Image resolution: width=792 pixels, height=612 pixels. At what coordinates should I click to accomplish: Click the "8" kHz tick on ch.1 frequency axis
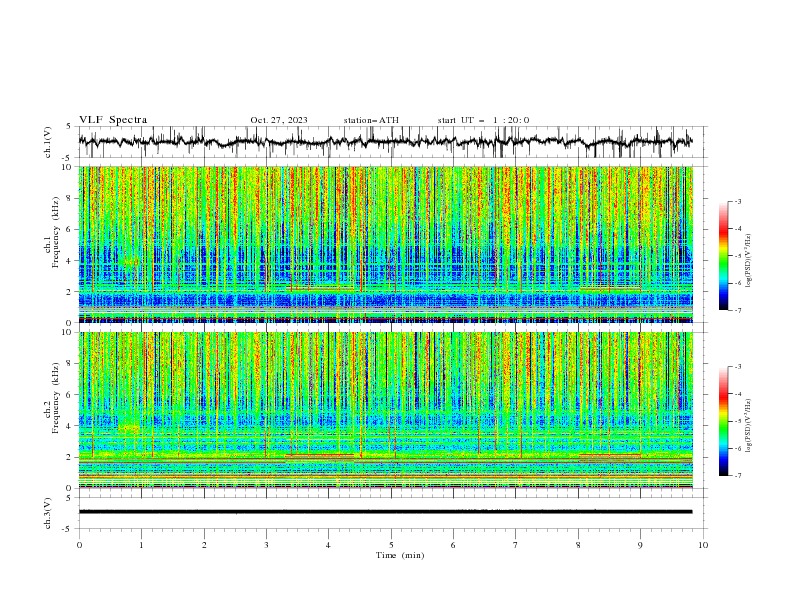pyautogui.click(x=70, y=198)
